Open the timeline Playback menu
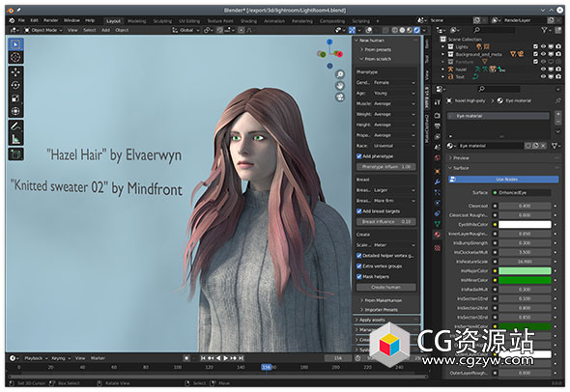The image size is (570, 392). pyautogui.click(x=35, y=358)
